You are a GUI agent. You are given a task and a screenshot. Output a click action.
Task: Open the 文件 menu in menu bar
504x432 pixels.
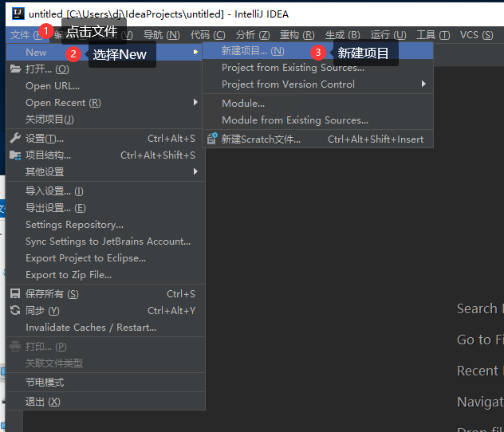click(x=26, y=35)
